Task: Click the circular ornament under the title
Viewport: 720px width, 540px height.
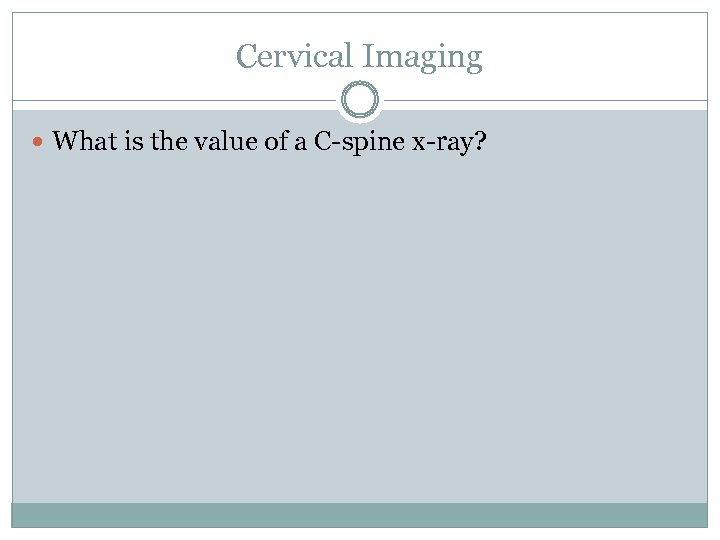Action: coord(360,100)
